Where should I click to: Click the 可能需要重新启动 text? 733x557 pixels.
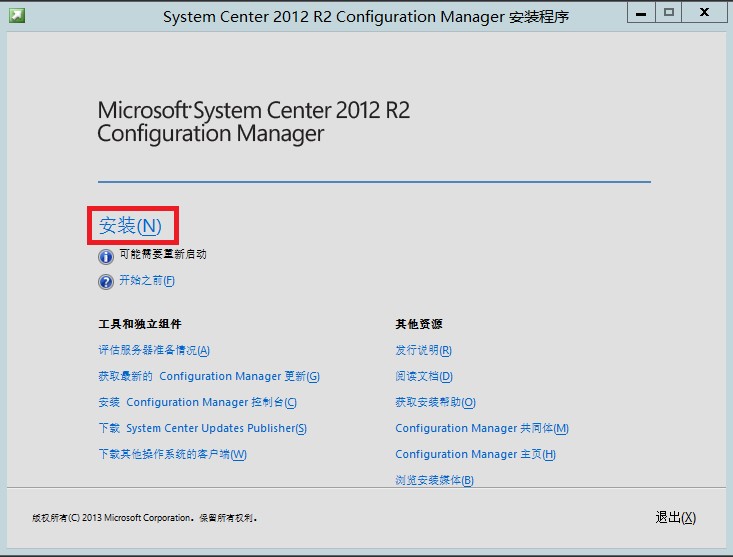pyautogui.click(x=163, y=254)
